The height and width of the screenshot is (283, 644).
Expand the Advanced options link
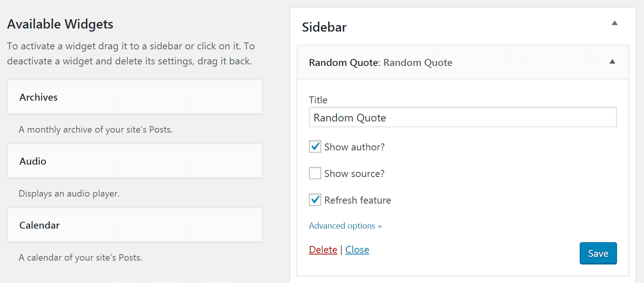point(345,226)
